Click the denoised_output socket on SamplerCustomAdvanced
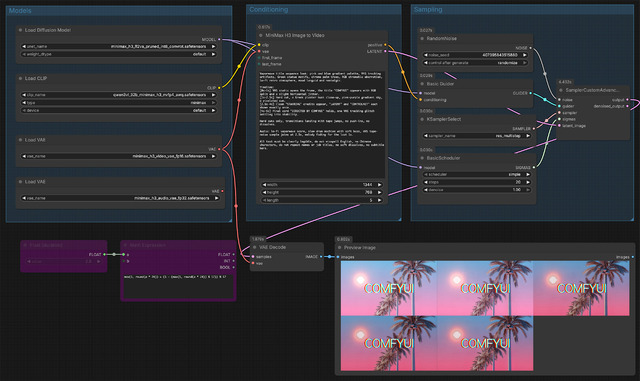The height and width of the screenshot is (381, 640). tap(627, 106)
